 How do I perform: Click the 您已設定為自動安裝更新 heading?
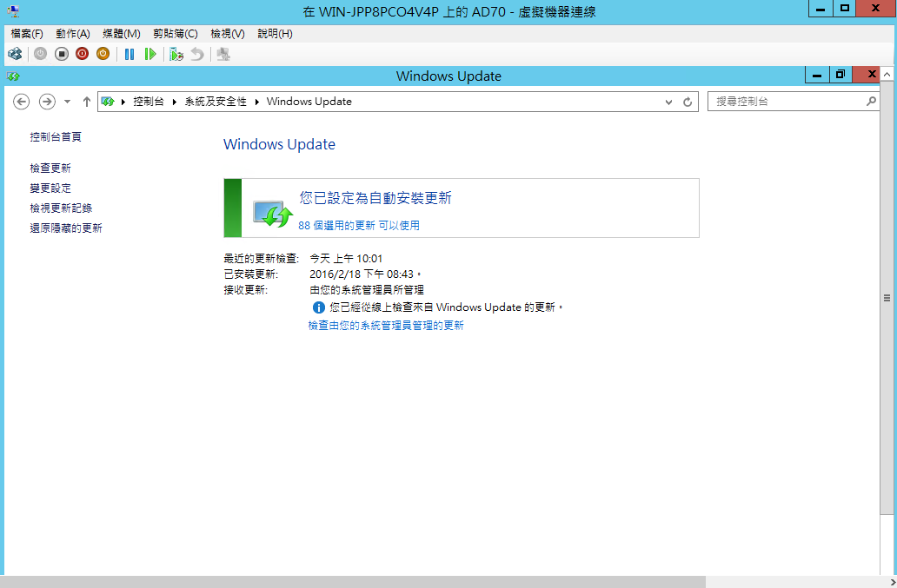point(375,198)
